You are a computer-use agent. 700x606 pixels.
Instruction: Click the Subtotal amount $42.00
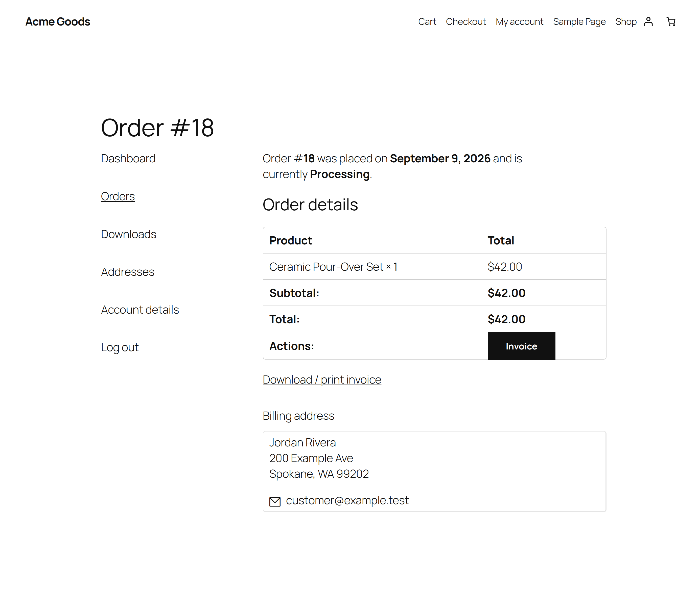(x=506, y=293)
